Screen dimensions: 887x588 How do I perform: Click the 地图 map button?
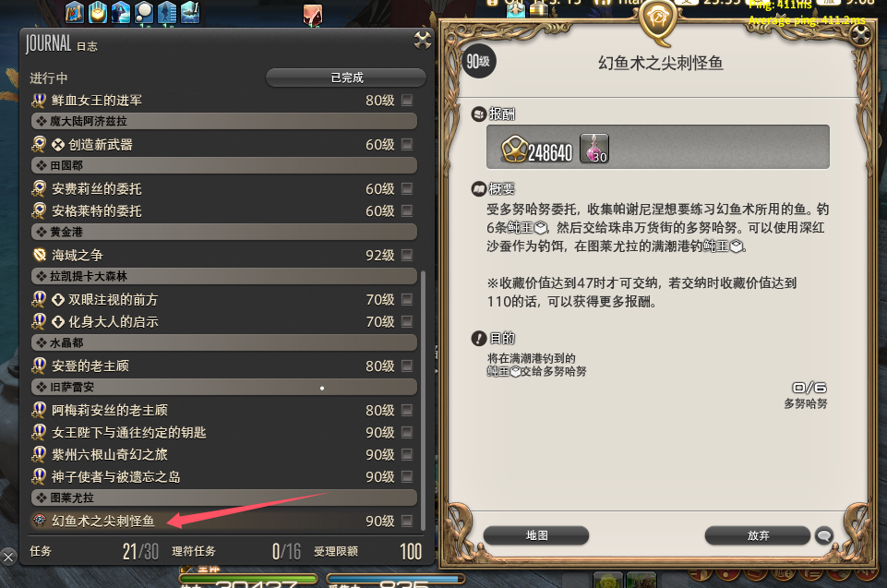(x=536, y=535)
